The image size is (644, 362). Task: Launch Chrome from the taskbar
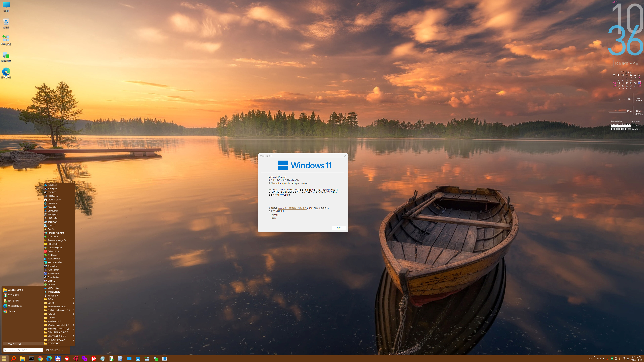pyautogui.click(x=40, y=358)
